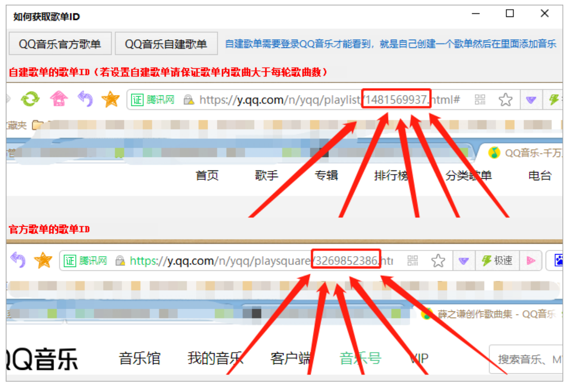
Task: Open the 音乐馆 navigation item
Action: click(x=140, y=358)
